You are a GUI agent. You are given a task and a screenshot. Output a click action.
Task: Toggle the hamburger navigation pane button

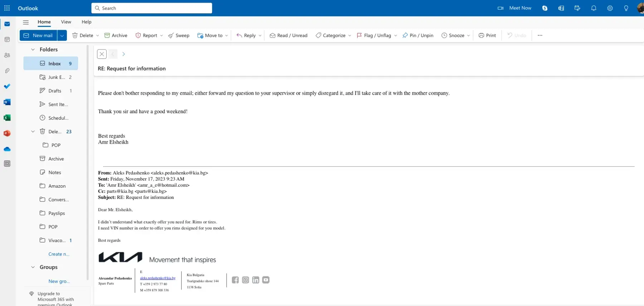26,22
